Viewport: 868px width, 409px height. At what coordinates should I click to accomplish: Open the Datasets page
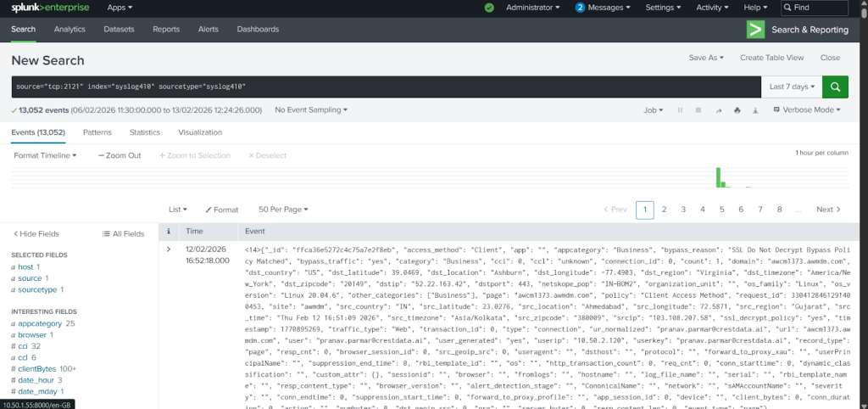pos(119,30)
